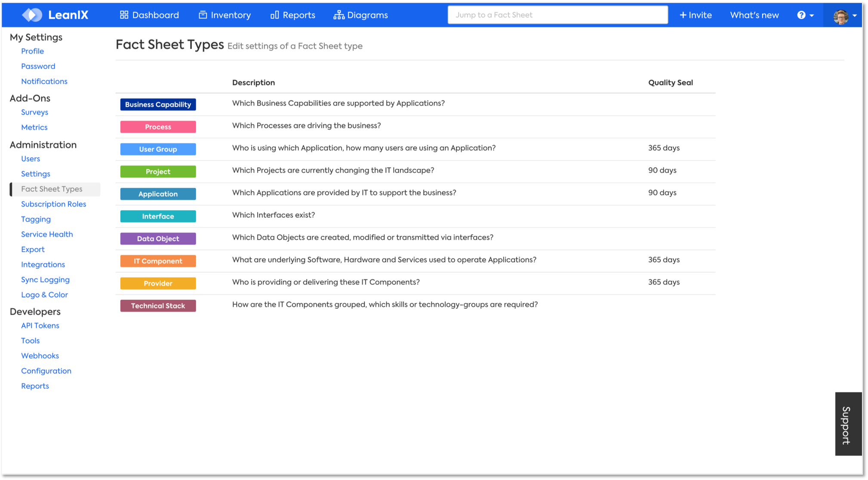Click the plus Invite button
This screenshot has width=868, height=480.
(x=696, y=15)
